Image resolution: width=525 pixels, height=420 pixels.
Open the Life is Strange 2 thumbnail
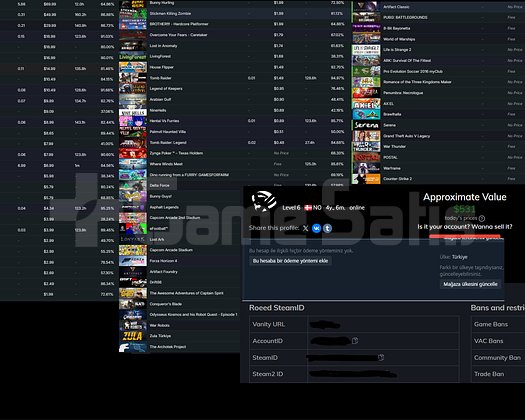pos(366,50)
